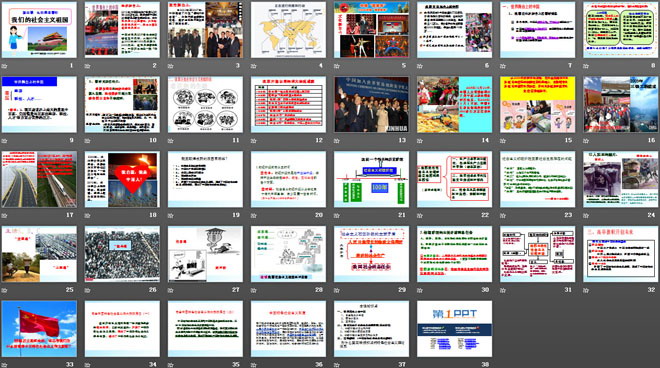The width and height of the screenshot is (660, 368).
Task: Select slide 21 thumbnail with timeline diagram
Action: click(x=372, y=179)
